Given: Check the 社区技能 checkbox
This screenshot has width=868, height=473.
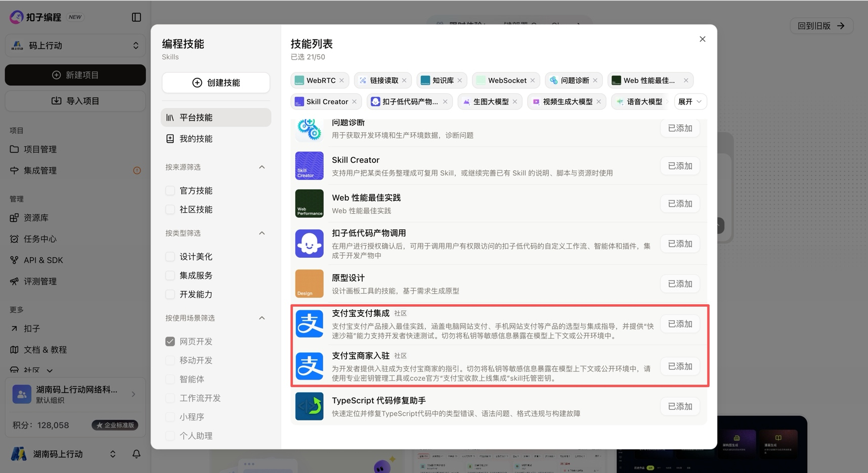Looking at the screenshot, I should [x=170, y=209].
